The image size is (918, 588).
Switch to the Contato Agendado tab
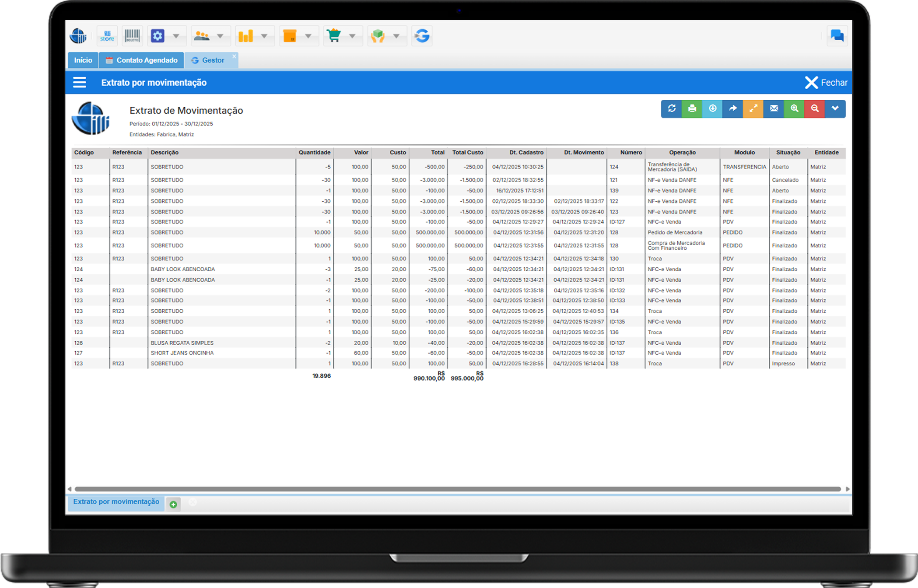(x=142, y=60)
